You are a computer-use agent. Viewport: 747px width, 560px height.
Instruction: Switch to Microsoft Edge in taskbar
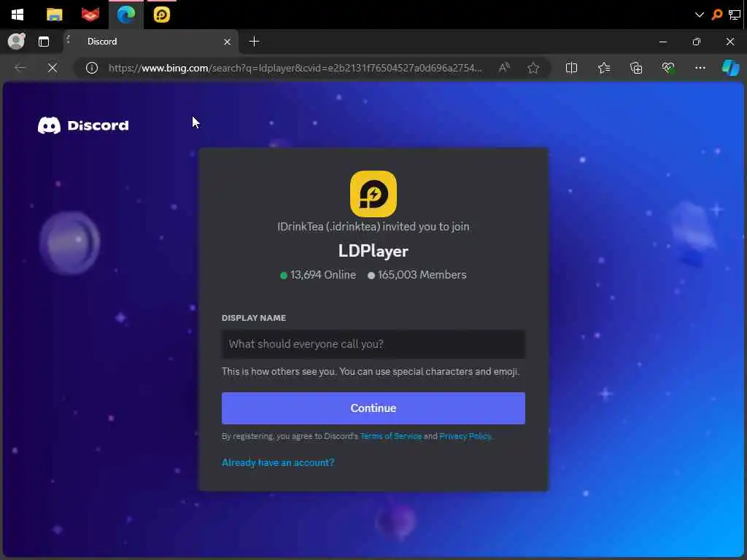coord(125,15)
